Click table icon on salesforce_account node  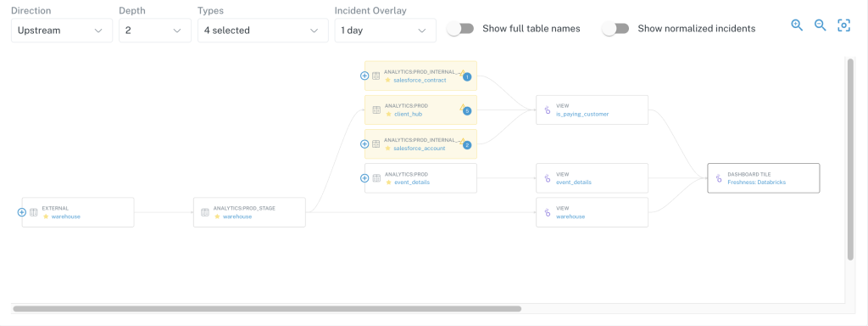[x=376, y=144]
